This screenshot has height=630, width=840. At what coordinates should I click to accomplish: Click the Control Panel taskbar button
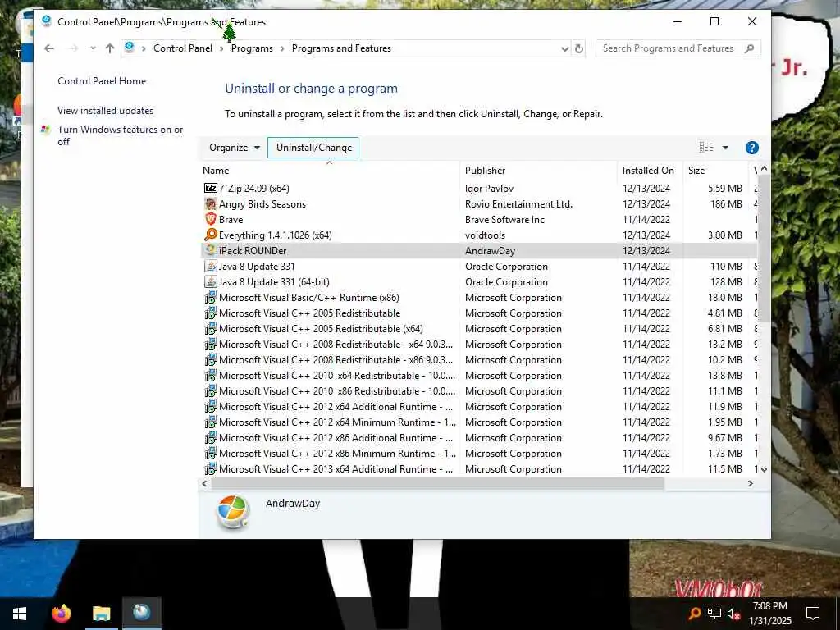pyautogui.click(x=141, y=613)
